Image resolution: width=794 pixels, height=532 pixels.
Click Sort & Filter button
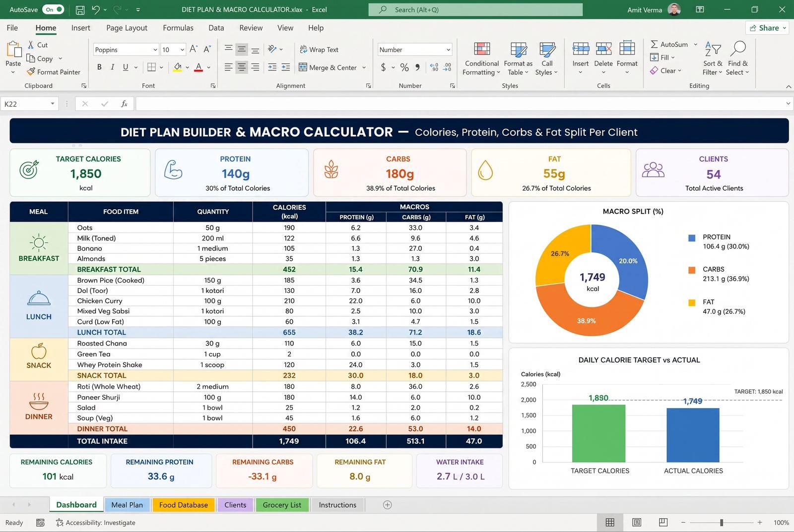(713, 59)
